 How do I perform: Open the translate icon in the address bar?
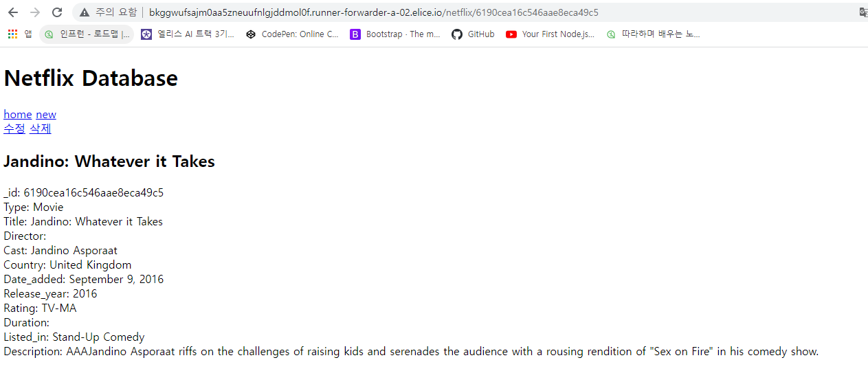[863, 12]
